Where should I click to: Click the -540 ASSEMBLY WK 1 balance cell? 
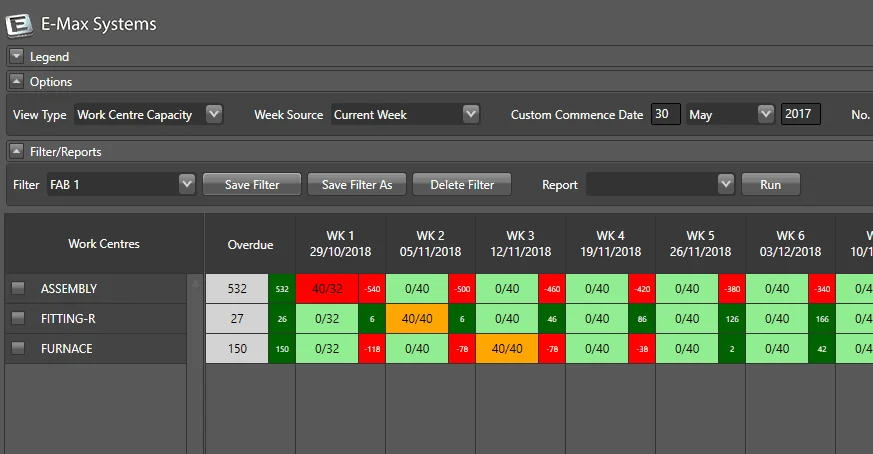point(372,289)
